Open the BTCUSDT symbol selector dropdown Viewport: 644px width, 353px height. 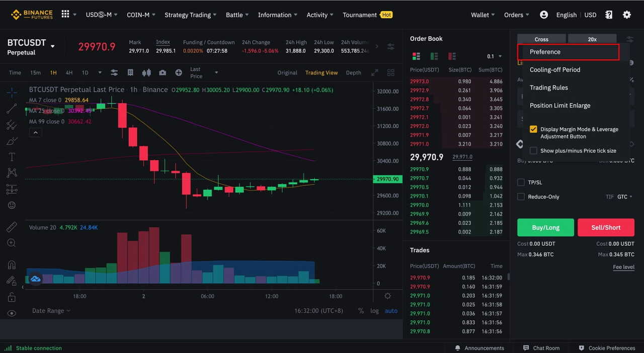[53, 47]
